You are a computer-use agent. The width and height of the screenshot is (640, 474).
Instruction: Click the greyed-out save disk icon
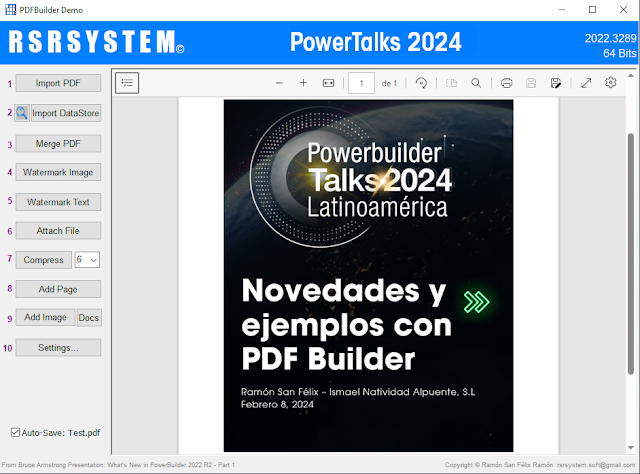531,83
